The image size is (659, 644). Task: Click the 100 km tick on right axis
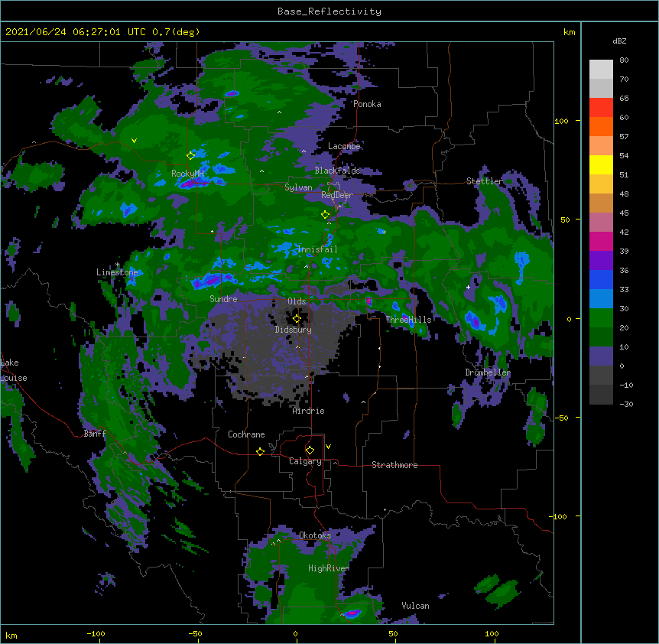pyautogui.click(x=561, y=121)
